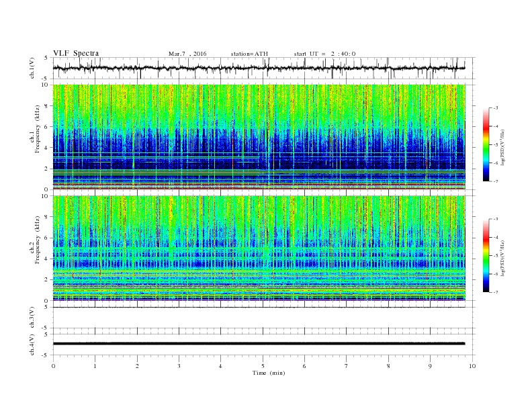Viewport: 532px width, 411px height.
Task: Click the "4" minute tick label
Action: click(x=220, y=366)
